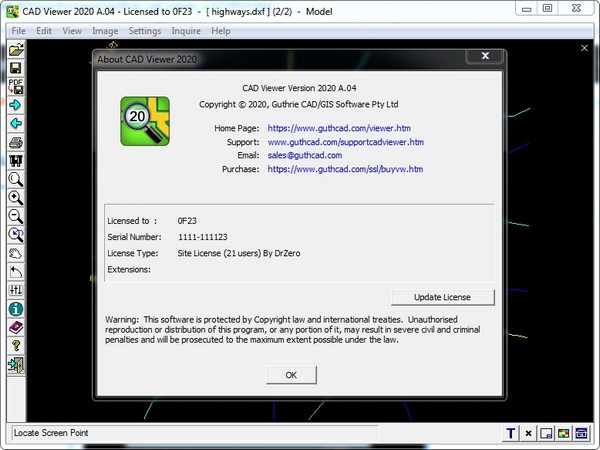600x450 pixels.
Task: Click the Save floppy disk icon
Action: 16,68
